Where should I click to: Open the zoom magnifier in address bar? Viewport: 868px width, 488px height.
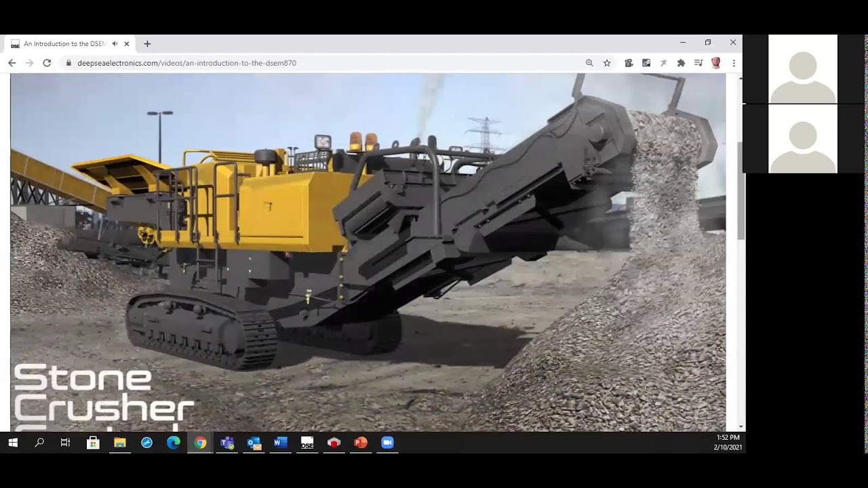tap(589, 63)
